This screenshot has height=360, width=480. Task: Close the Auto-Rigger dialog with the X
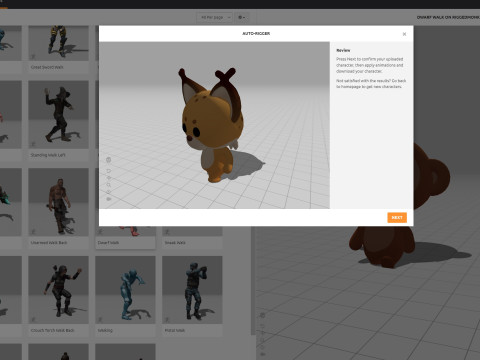click(404, 34)
